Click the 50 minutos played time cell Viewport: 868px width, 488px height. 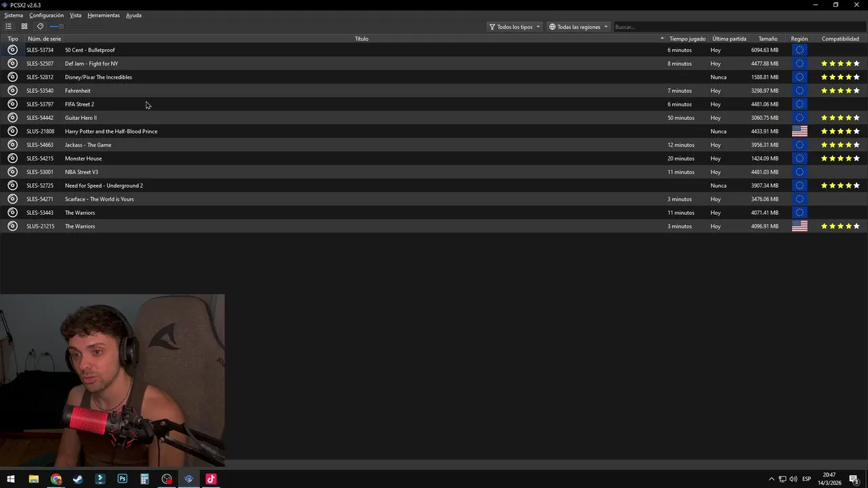680,117
